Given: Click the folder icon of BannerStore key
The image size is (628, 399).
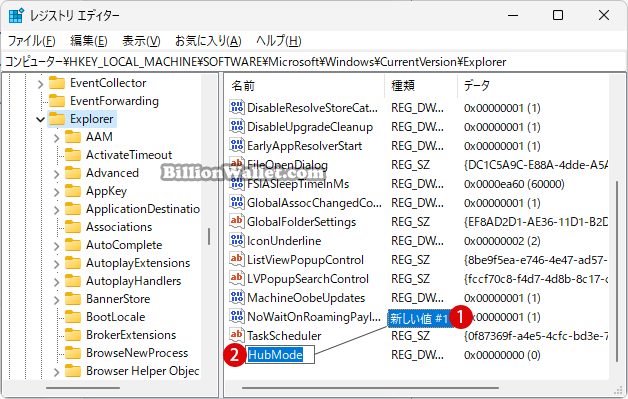Looking at the screenshot, I should click(x=73, y=299).
